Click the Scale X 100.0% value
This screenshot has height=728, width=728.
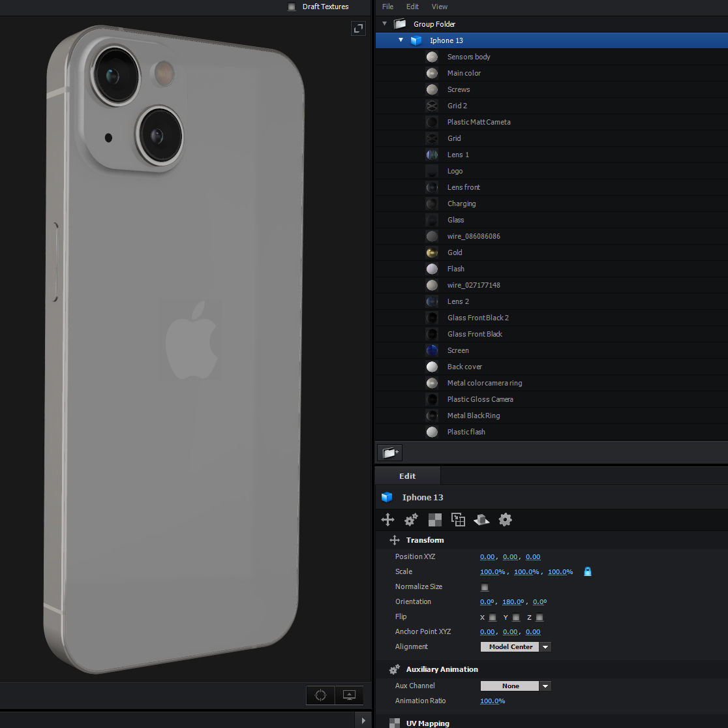click(x=492, y=572)
